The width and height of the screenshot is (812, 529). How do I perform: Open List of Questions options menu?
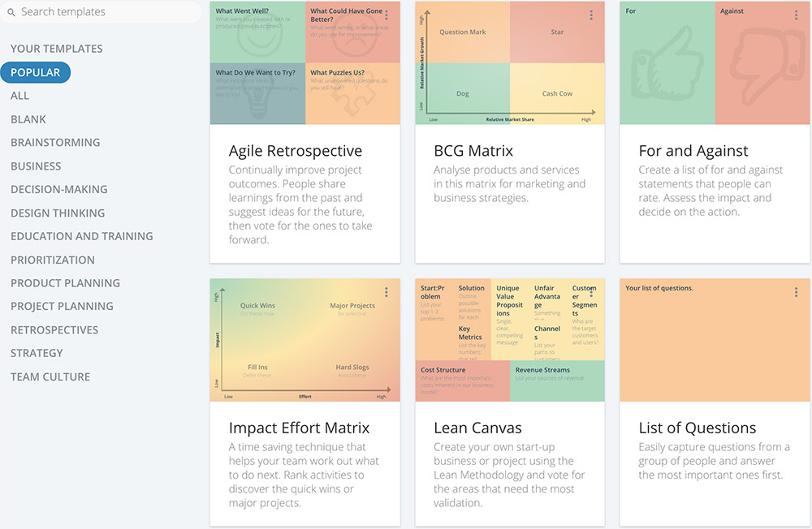tap(796, 292)
